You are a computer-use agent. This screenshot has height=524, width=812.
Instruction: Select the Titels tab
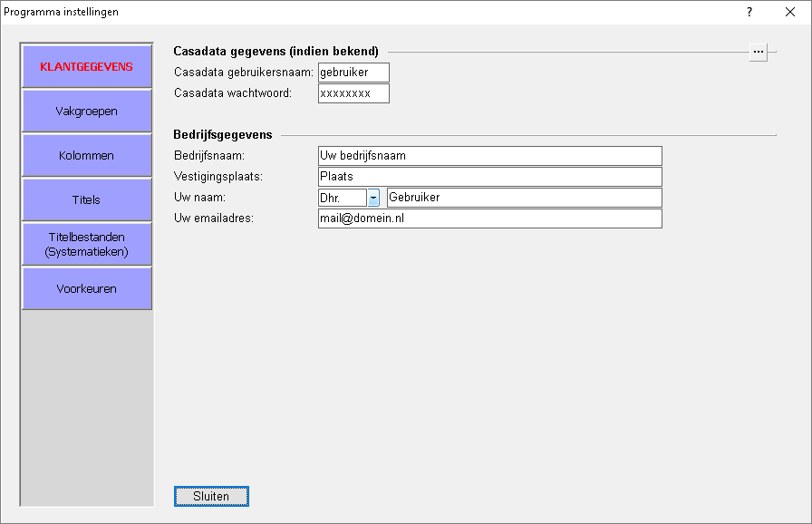tap(86, 199)
